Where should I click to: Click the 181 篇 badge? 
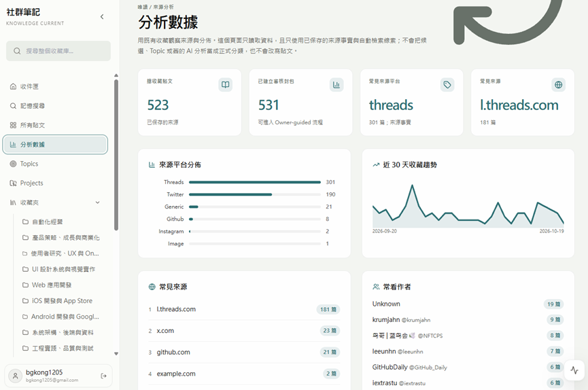pos(328,309)
